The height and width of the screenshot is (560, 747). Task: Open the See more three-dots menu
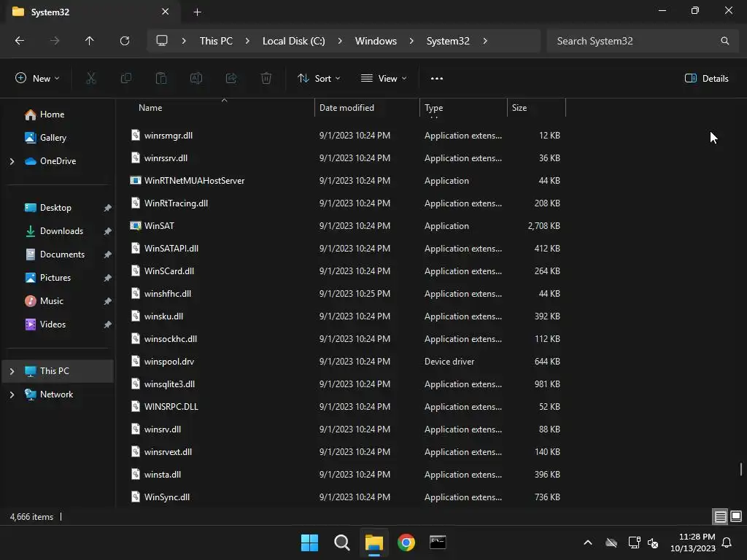(x=437, y=79)
